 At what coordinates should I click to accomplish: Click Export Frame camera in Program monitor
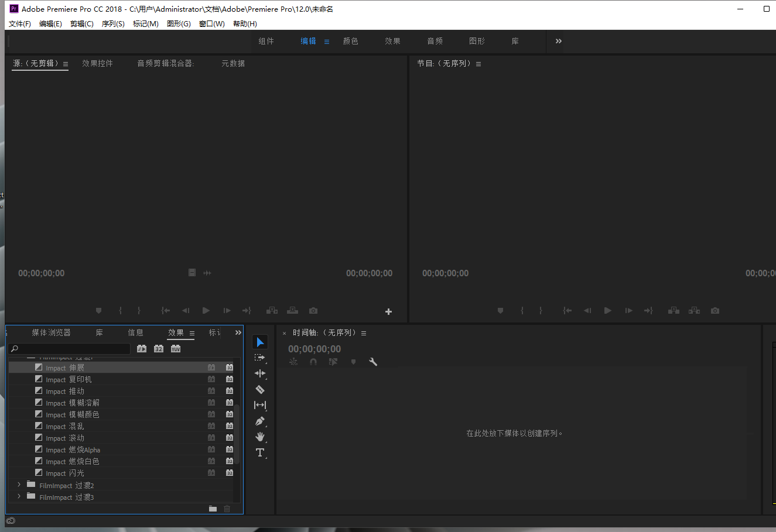715,311
